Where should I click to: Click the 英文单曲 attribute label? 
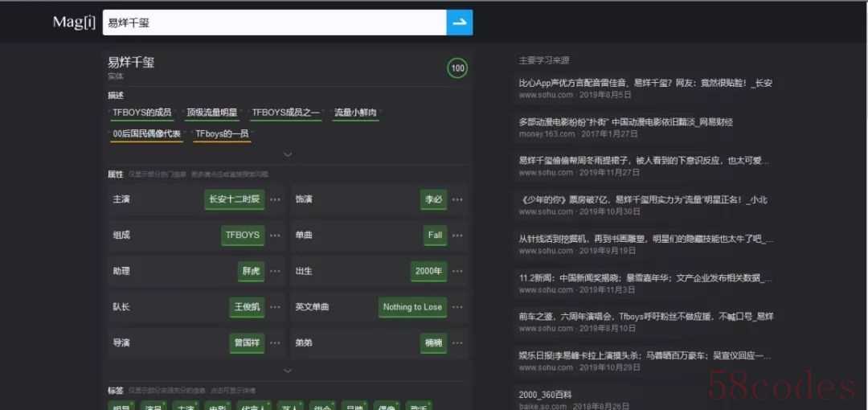click(x=312, y=307)
